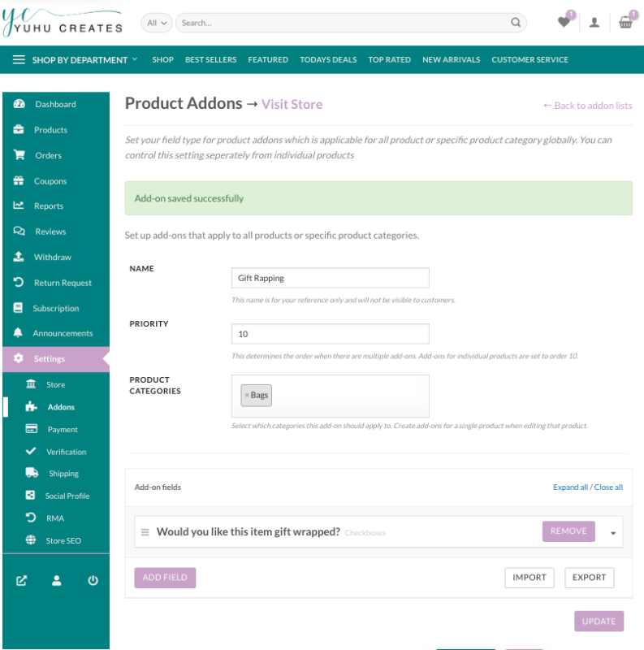Click the Products briefcase icon
644x650 pixels.
tap(19, 130)
